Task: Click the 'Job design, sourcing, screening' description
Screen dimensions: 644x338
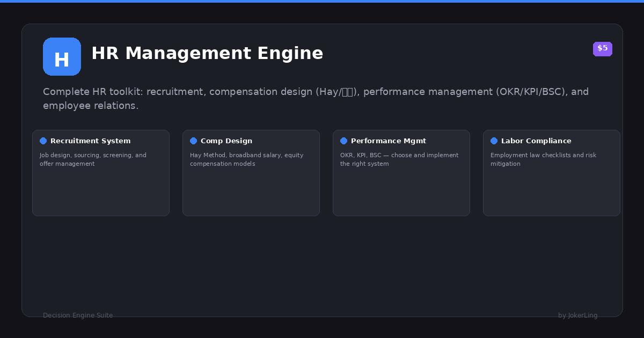Action: click(93, 159)
